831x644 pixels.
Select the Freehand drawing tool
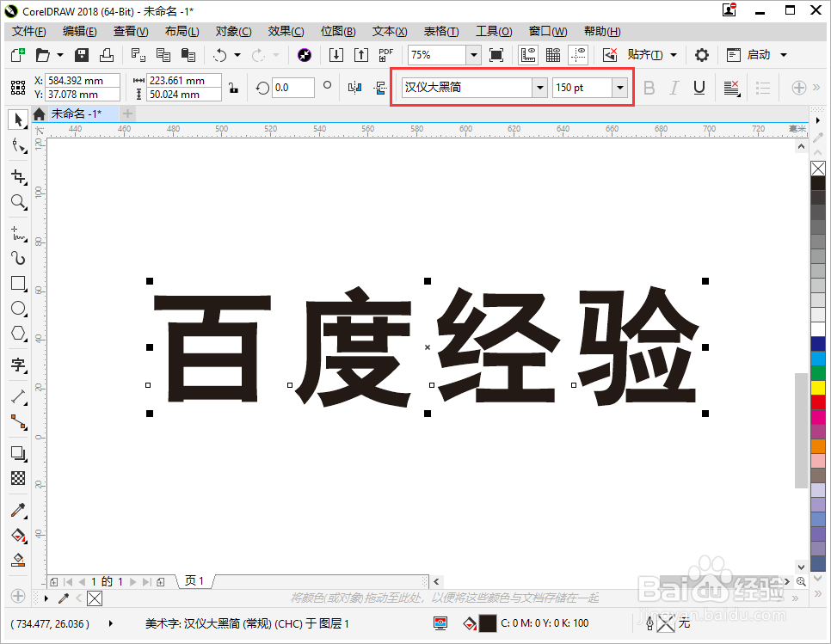pyautogui.click(x=19, y=233)
